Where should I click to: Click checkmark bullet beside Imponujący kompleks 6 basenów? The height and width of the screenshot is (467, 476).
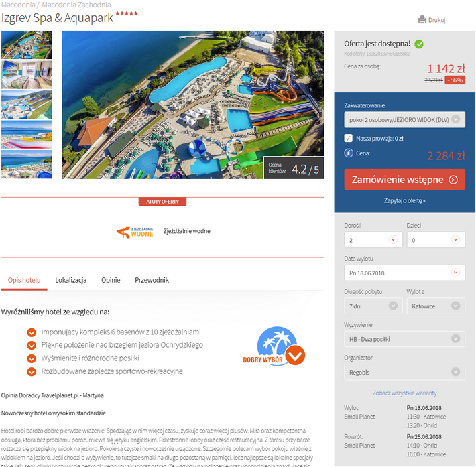(32, 332)
